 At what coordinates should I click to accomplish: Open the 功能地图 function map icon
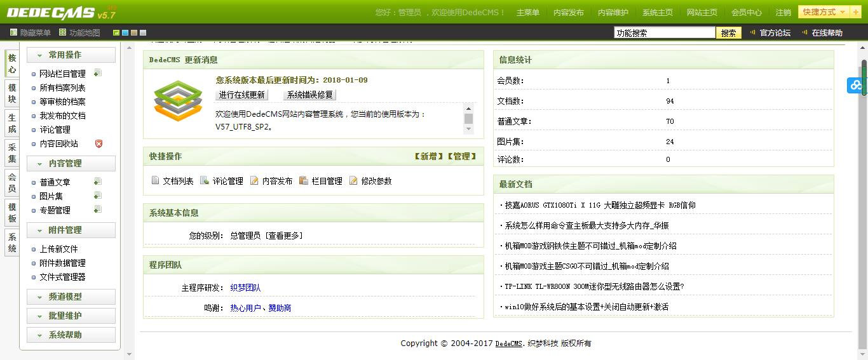pos(62,32)
